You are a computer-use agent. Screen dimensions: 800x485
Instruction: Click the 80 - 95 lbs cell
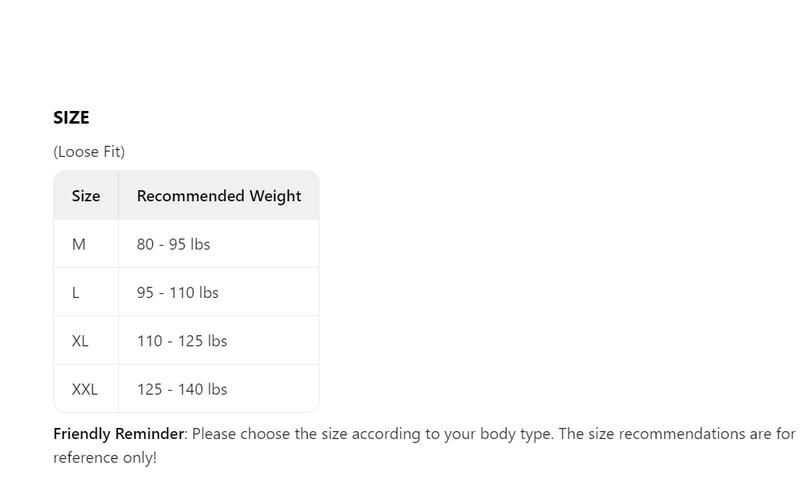pos(219,244)
